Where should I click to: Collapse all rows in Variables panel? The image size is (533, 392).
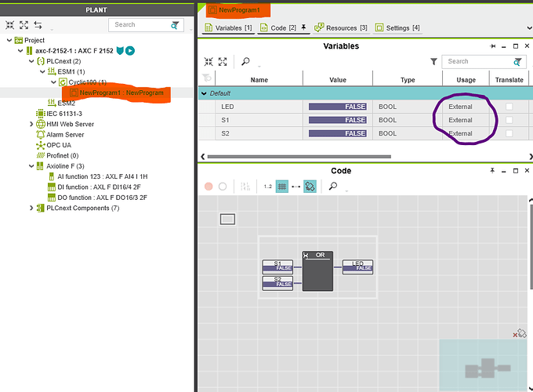tap(208, 61)
